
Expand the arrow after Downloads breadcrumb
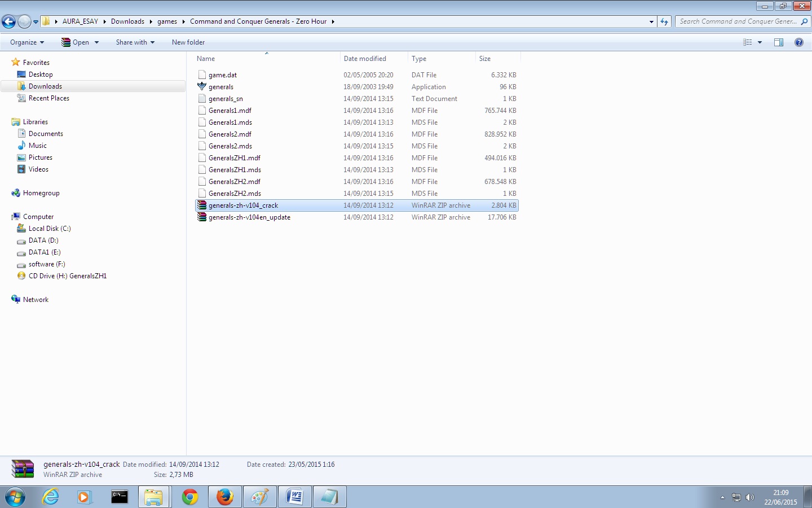[x=151, y=21]
